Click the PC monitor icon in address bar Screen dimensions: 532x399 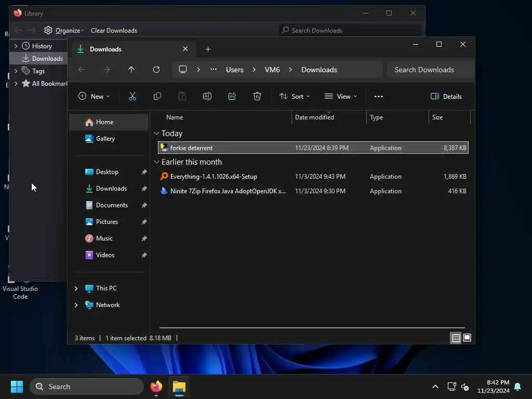pos(183,70)
